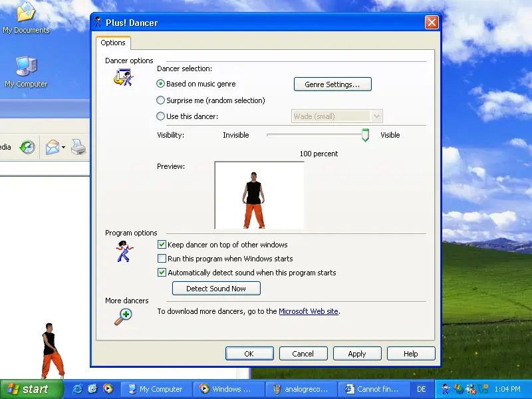Select the 'Use this dancer' radio option
The width and height of the screenshot is (532, 399).
pos(161,116)
